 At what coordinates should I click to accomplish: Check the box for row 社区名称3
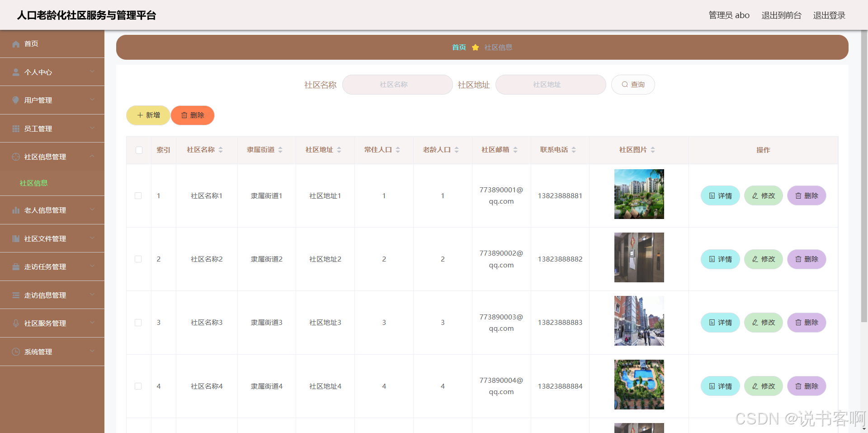(x=138, y=323)
